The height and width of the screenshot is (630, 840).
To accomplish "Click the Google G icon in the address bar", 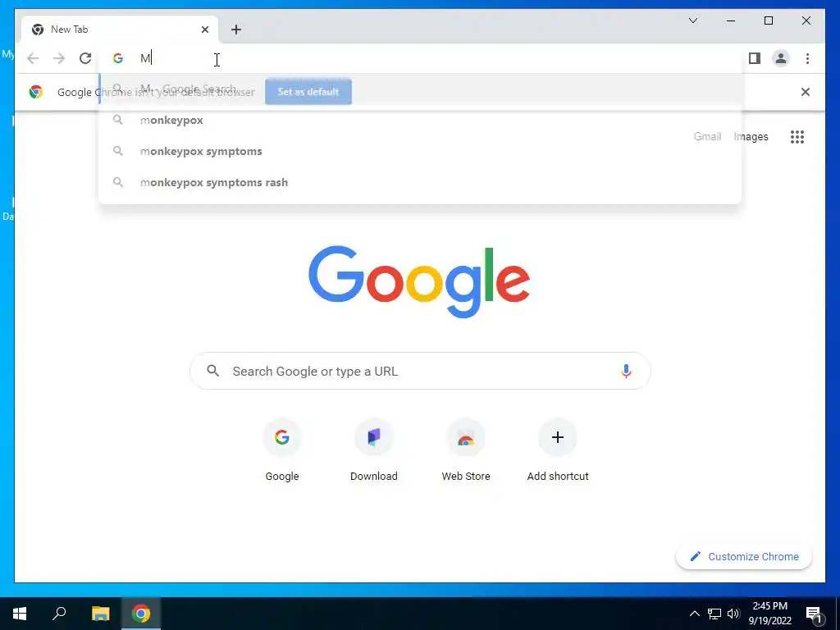I will point(118,58).
